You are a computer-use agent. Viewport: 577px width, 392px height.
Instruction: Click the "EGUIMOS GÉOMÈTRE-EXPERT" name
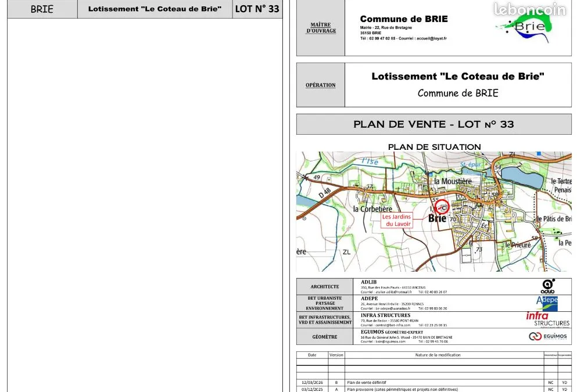pos(392,332)
